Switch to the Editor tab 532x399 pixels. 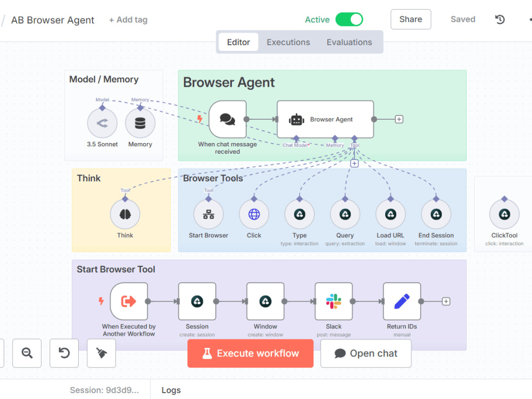[238, 42]
